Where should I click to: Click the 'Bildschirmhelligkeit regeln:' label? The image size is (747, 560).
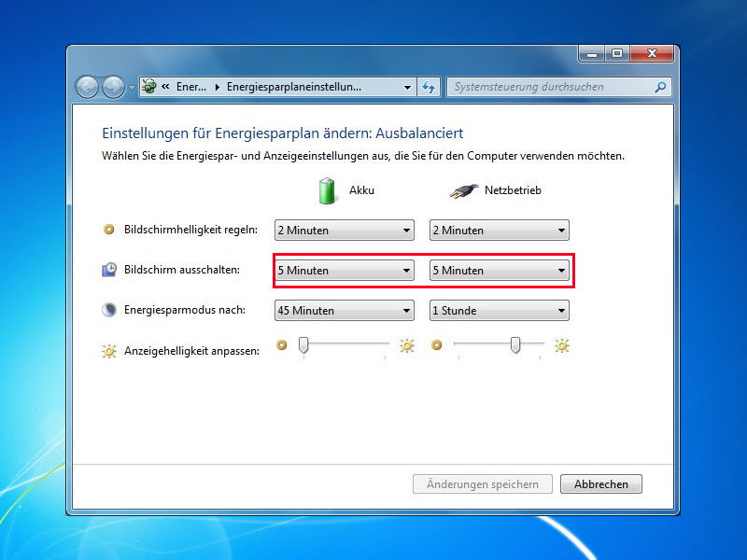(191, 230)
